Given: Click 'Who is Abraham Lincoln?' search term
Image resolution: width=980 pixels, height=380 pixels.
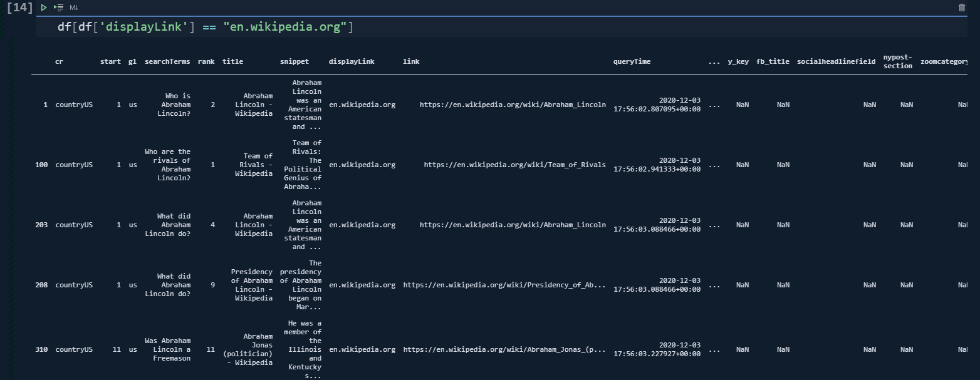Looking at the screenshot, I should coord(175,105).
